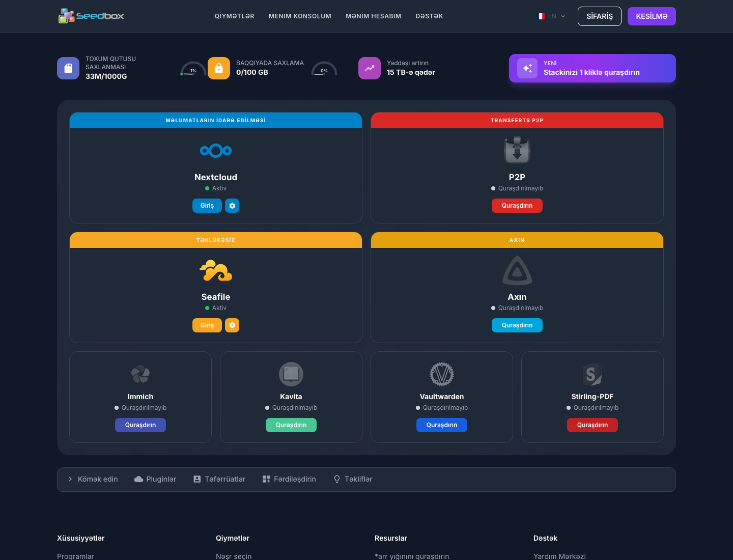Screen dimensions: 733x560
Task: Click the seedbox storage SD card icon
Action: (x=68, y=68)
